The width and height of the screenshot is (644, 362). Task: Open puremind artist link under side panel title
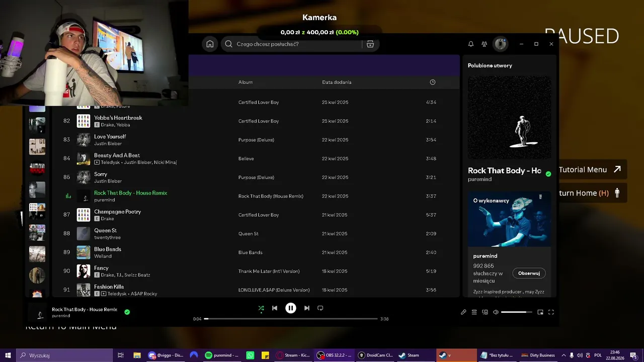pyautogui.click(x=479, y=179)
